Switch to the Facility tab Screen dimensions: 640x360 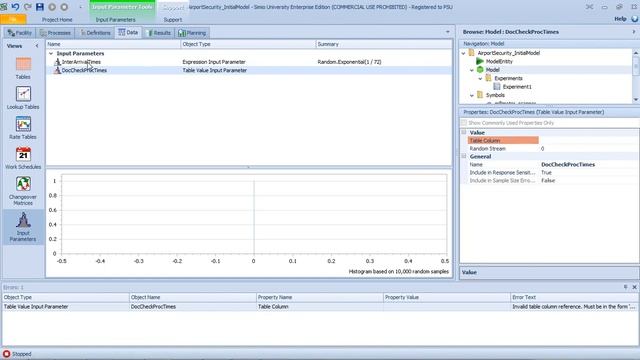(x=20, y=33)
